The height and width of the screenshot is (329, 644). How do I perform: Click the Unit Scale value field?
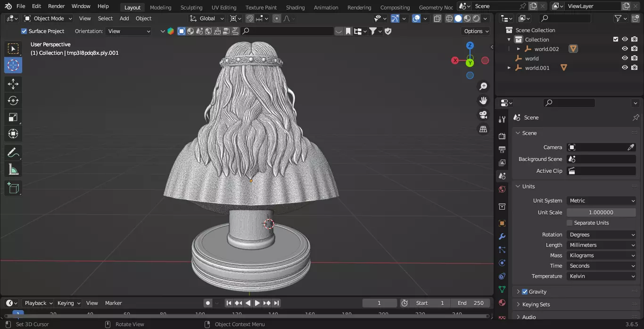coord(601,212)
